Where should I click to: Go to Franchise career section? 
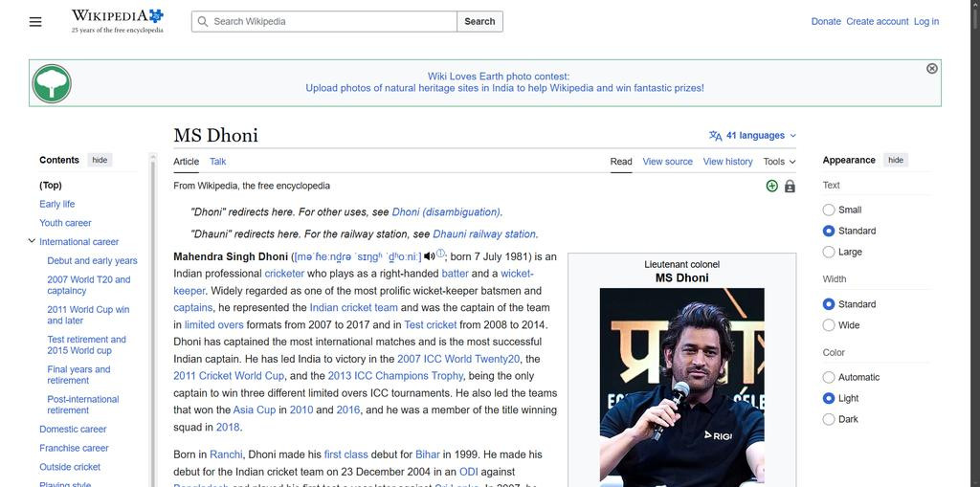(x=74, y=448)
